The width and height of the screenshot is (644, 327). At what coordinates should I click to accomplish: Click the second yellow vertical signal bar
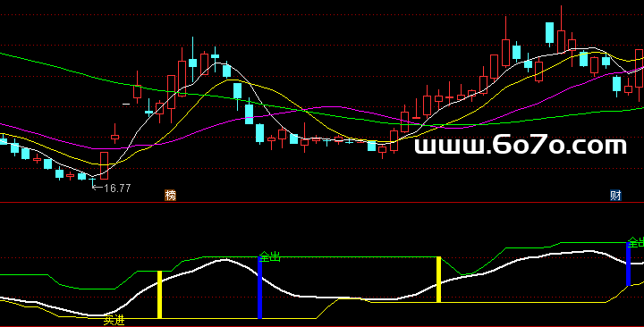438,280
